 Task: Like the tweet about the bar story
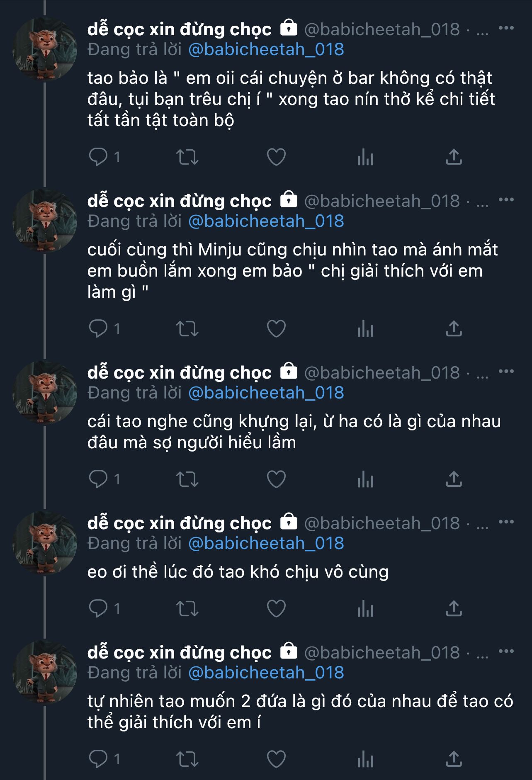tap(276, 157)
